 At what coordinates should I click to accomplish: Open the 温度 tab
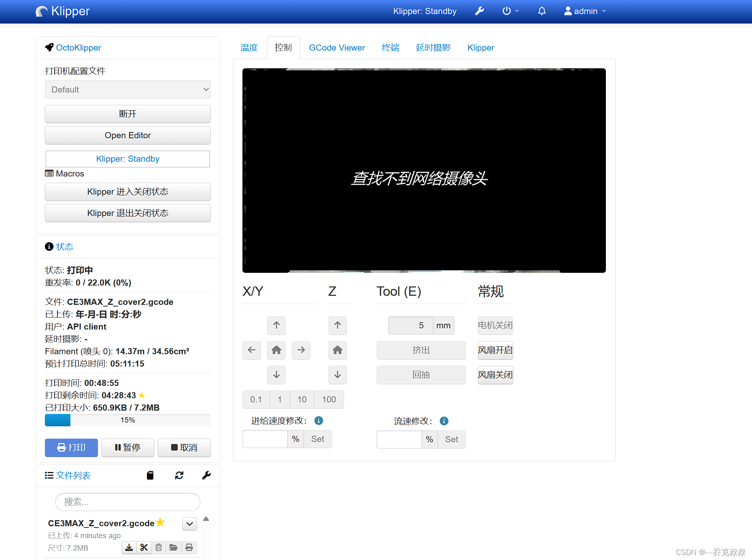[x=249, y=47]
